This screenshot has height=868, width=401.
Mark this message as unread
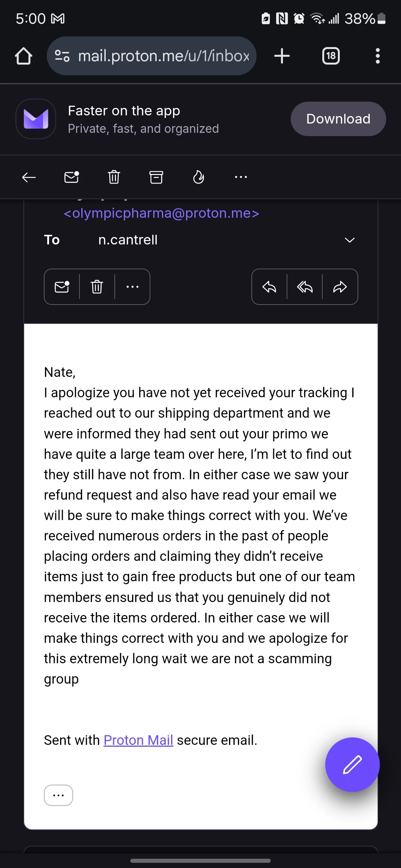coord(62,287)
